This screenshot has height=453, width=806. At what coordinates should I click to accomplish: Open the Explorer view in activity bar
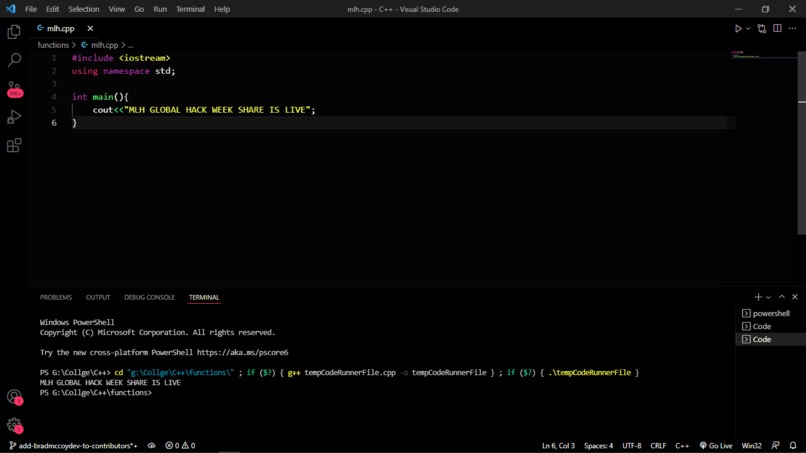click(x=14, y=32)
